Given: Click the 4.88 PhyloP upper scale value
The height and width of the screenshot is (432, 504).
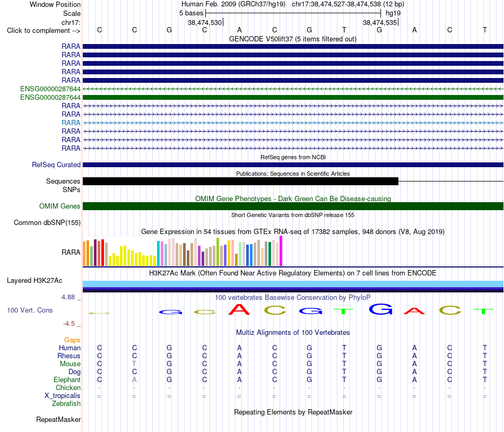Looking at the screenshot, I should [68, 297].
